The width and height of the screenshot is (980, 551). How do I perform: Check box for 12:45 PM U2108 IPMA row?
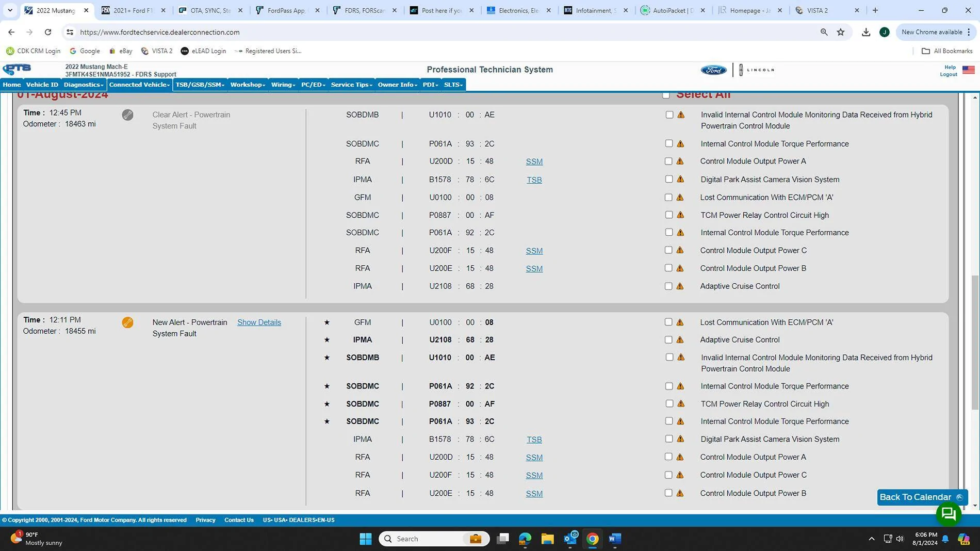[x=668, y=286]
